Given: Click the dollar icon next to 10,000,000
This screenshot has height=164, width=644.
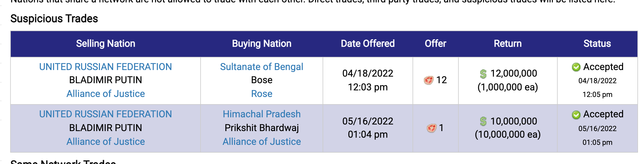Looking at the screenshot, I should (483, 122).
